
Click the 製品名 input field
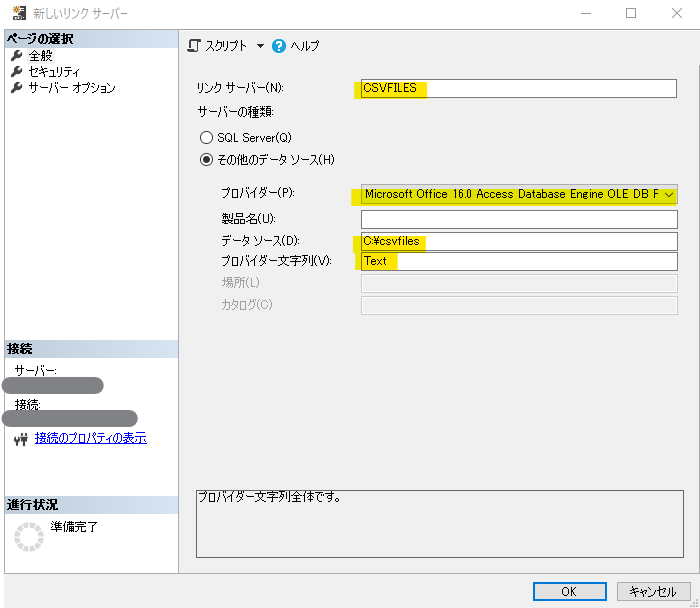(x=518, y=219)
